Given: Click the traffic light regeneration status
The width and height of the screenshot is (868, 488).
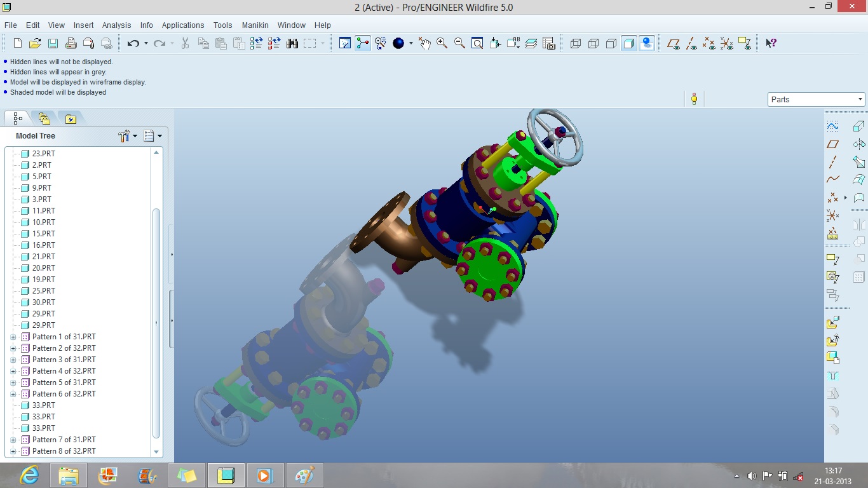Looking at the screenshot, I should 694,98.
